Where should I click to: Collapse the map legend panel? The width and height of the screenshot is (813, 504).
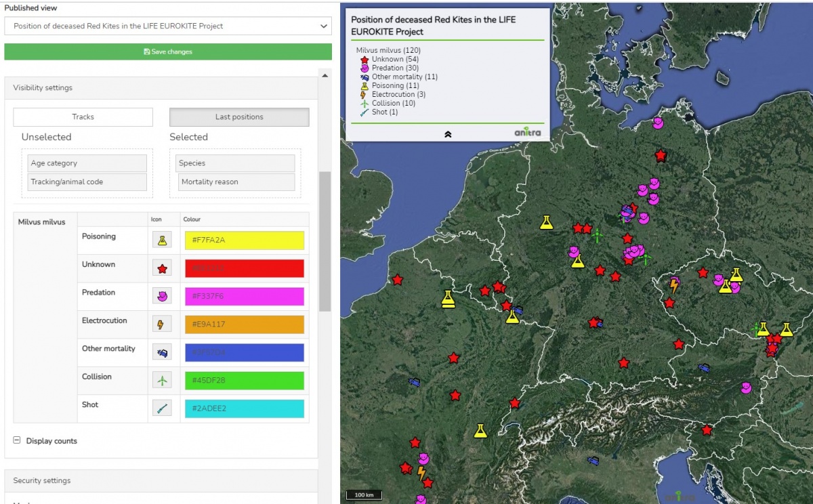point(447,134)
